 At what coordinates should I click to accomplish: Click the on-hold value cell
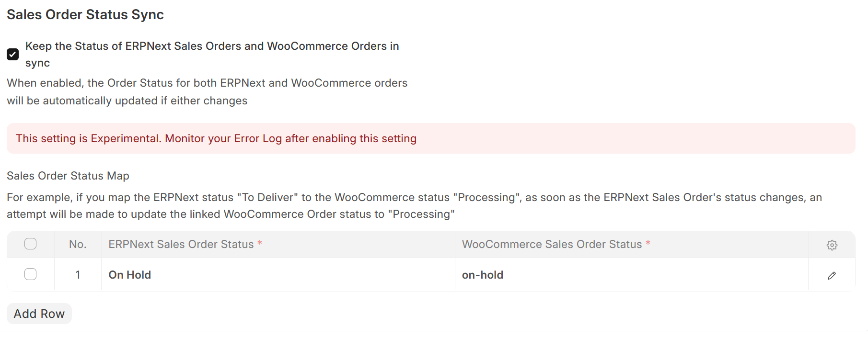click(x=483, y=275)
